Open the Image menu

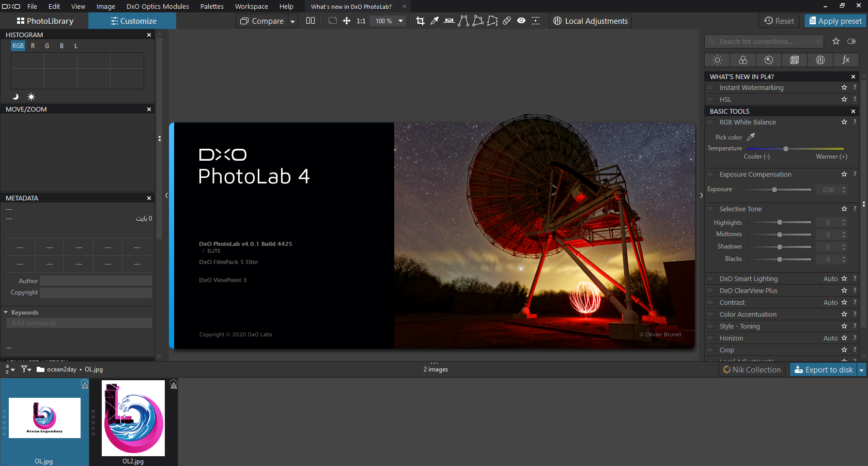105,6
